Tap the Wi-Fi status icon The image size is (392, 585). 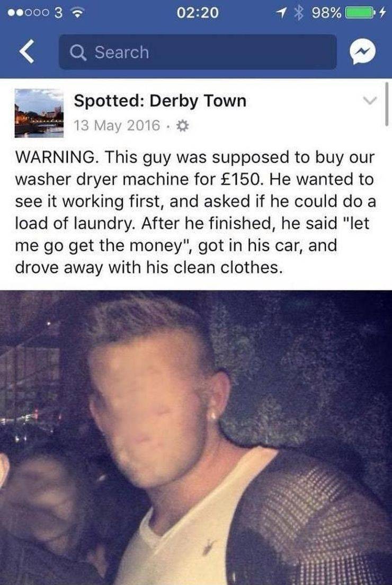tap(77, 13)
